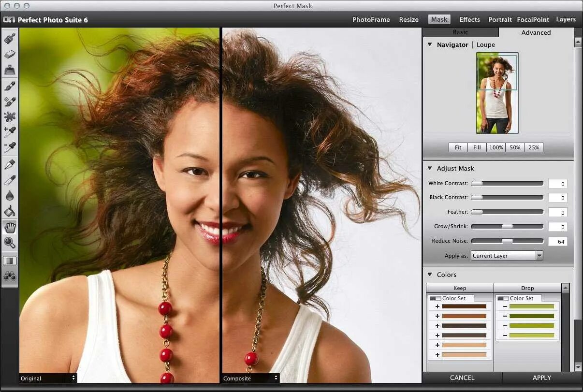This screenshot has height=392, width=583.
Task: Toggle the Keep Color Set switch
Action: (x=435, y=299)
